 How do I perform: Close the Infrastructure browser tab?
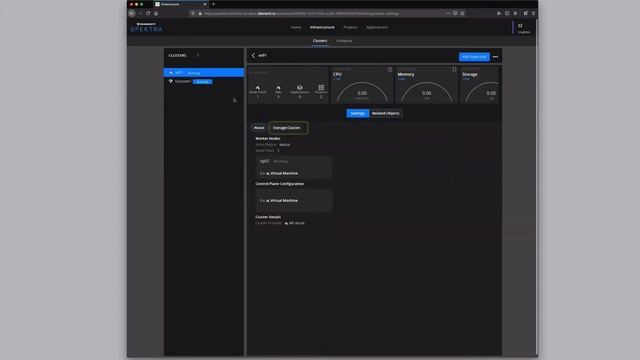(205, 4)
